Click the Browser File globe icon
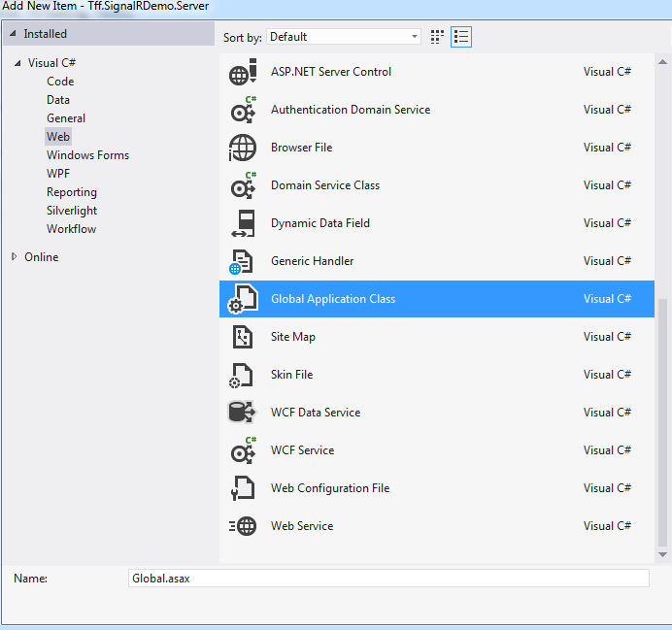This screenshot has width=672, height=630. (242, 148)
